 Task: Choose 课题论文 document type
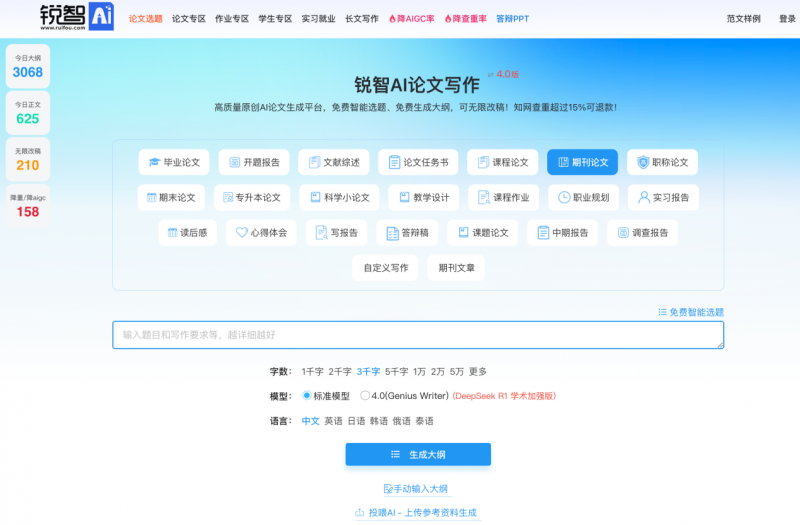pyautogui.click(x=483, y=233)
